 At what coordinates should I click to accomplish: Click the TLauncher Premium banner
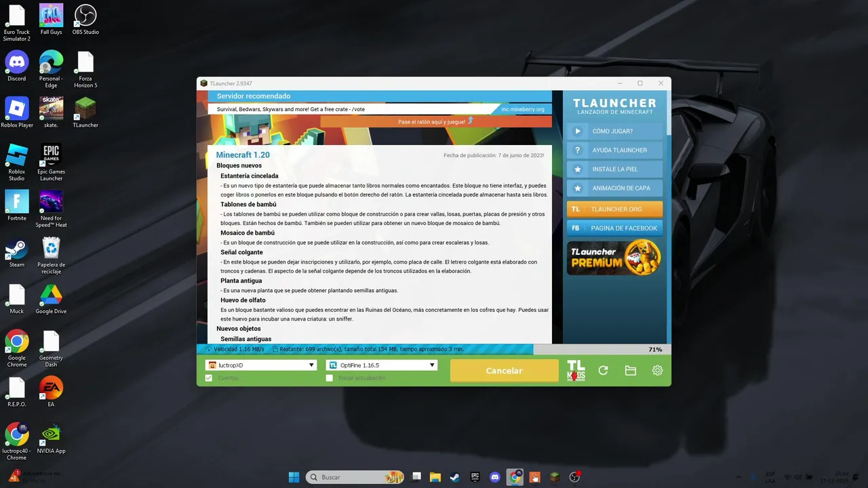pyautogui.click(x=614, y=258)
